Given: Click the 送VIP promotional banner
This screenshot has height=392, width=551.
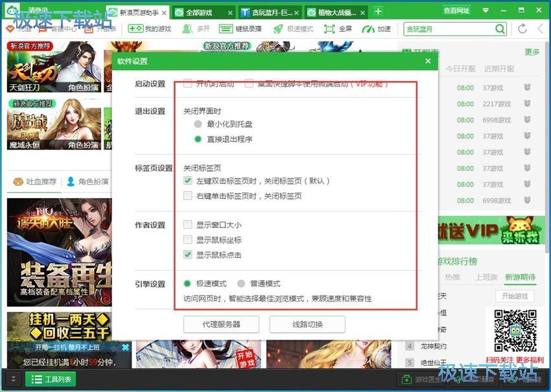Looking at the screenshot, I should (491, 230).
